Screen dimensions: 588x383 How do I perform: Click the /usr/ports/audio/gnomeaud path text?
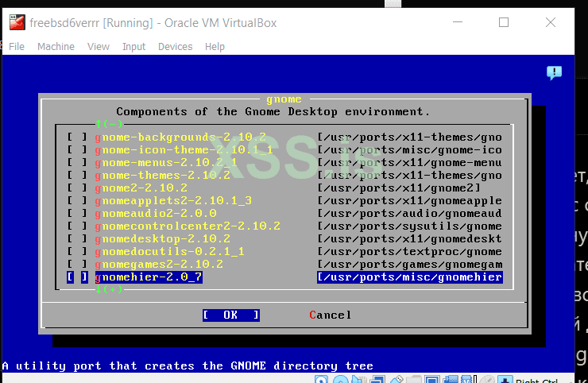point(410,214)
